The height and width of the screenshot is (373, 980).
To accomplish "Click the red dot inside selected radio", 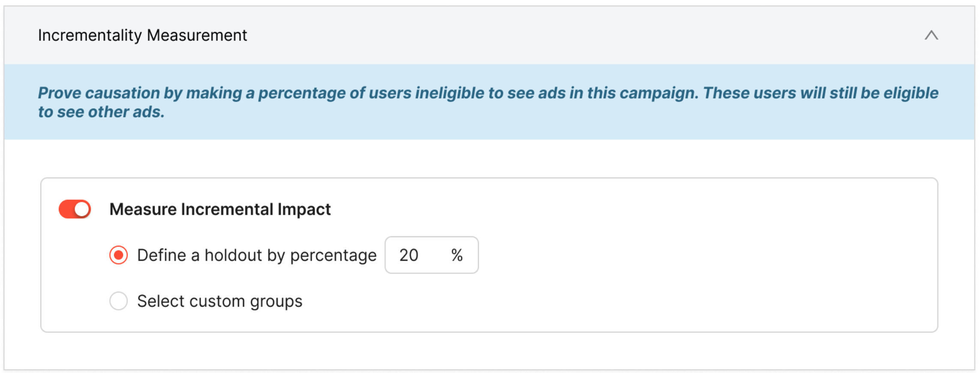I will [118, 255].
